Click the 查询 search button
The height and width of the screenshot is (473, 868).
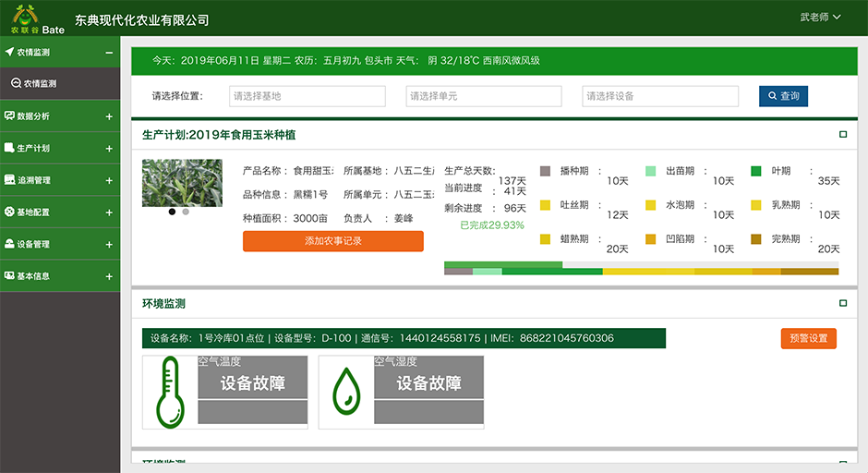[783, 96]
